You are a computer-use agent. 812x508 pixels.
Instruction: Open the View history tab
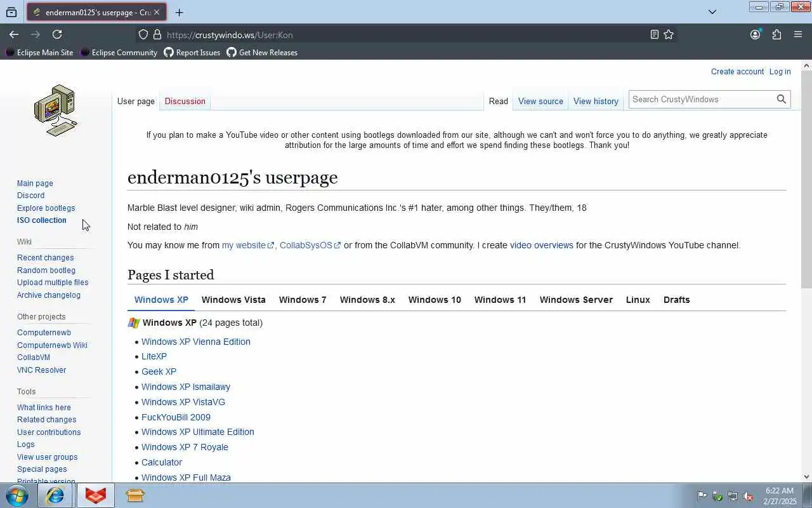596,101
